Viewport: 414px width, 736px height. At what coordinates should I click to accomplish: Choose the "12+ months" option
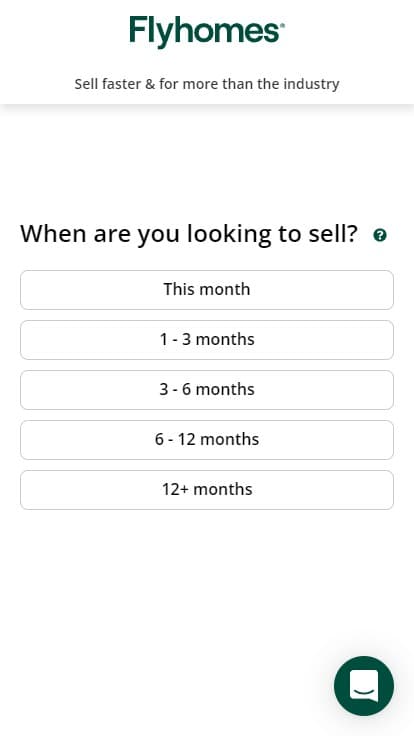point(207,490)
